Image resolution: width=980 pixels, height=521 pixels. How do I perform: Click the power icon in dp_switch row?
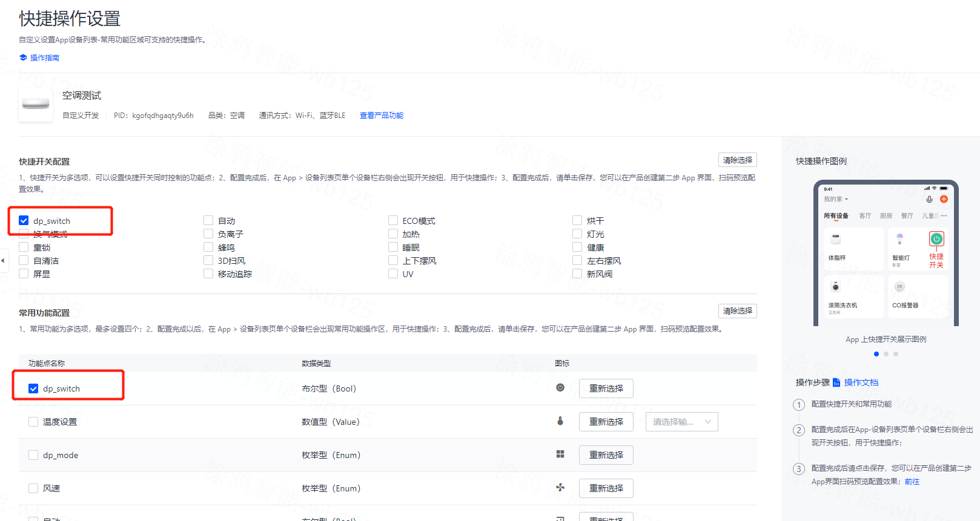point(560,388)
